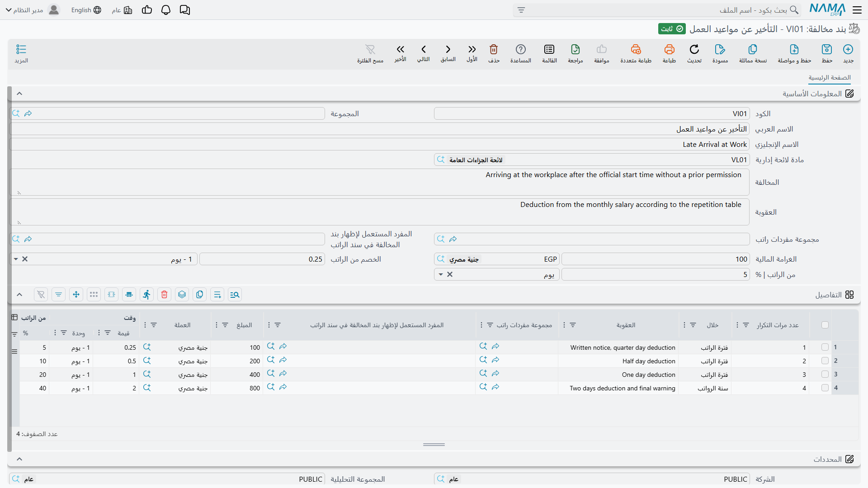Collapse the التفاصيل details section

point(19,295)
